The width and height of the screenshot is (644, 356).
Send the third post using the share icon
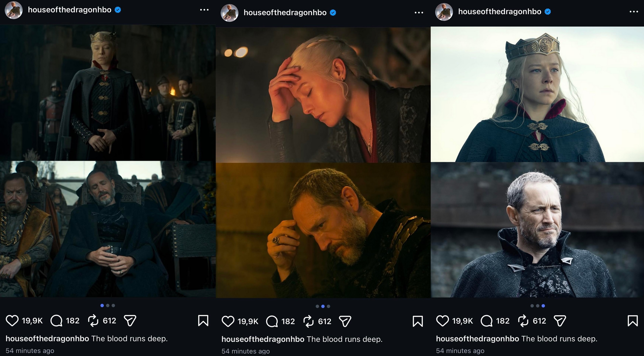click(x=560, y=321)
